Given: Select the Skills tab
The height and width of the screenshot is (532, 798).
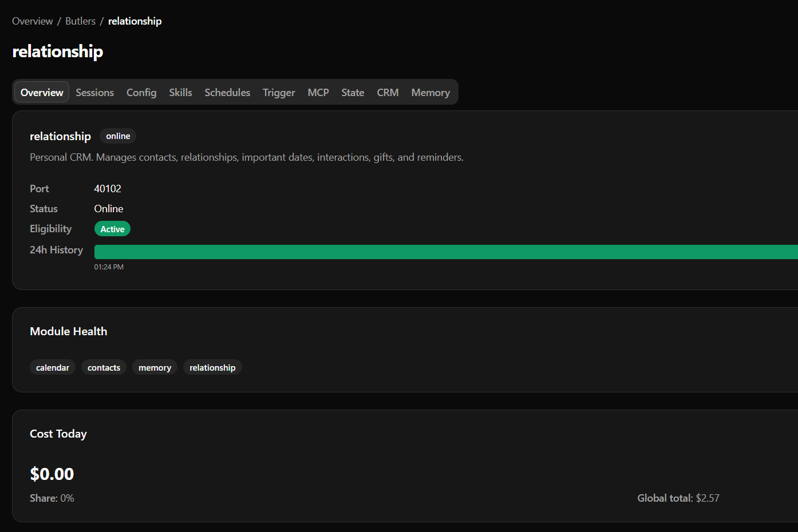Looking at the screenshot, I should pos(180,92).
